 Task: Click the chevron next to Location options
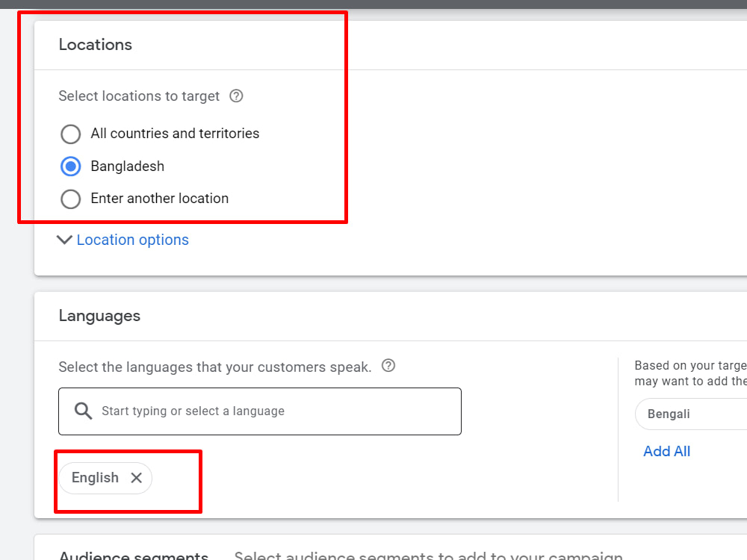coord(64,240)
